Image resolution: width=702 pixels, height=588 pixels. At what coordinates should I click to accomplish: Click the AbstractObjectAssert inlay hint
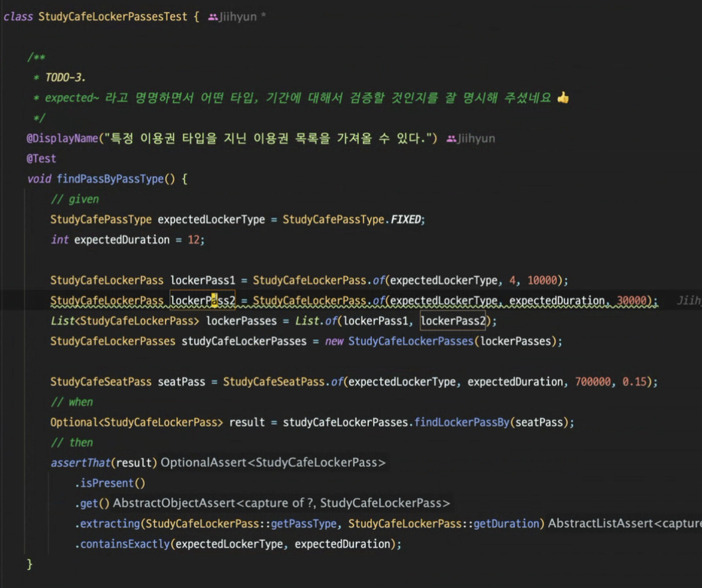(281, 503)
